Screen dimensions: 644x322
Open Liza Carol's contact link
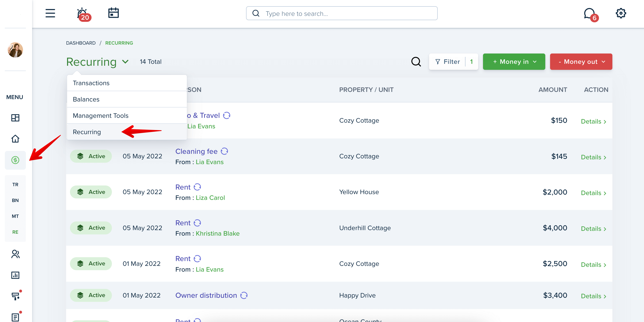(x=210, y=198)
